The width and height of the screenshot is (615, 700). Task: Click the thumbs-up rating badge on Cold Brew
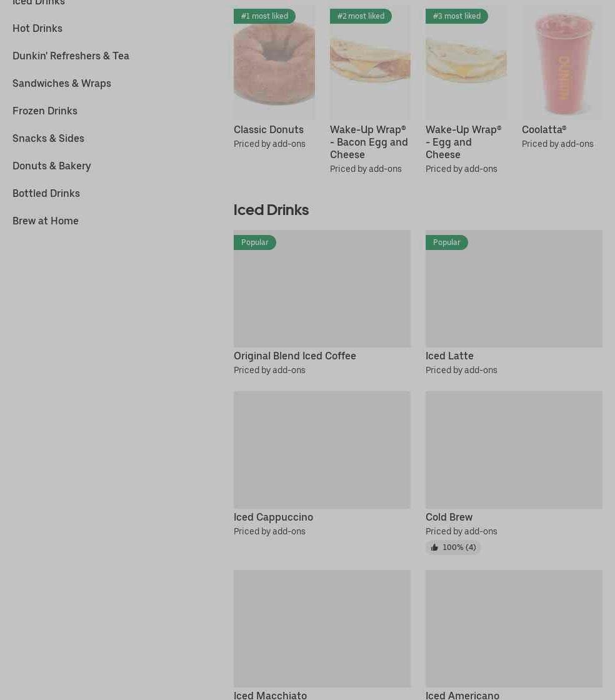(x=453, y=547)
